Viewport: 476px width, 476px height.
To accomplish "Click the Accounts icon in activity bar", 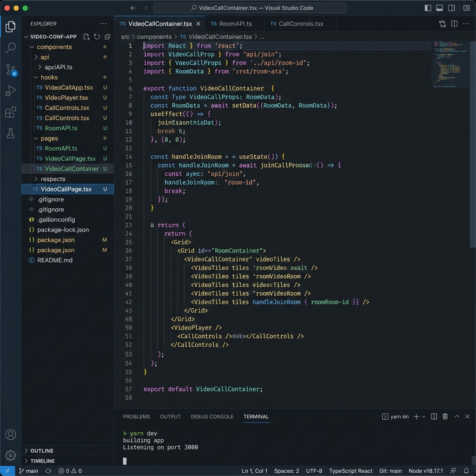I will [10, 435].
